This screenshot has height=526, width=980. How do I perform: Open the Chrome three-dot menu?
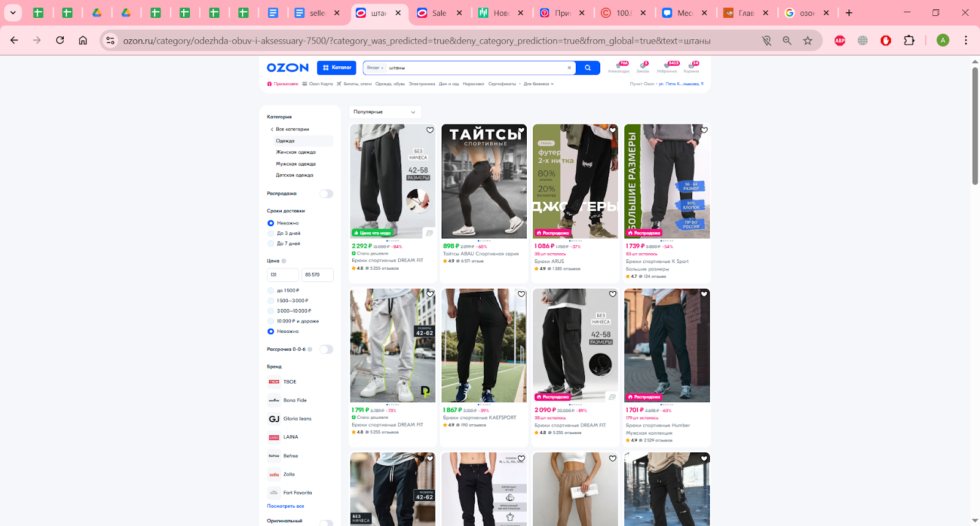pyautogui.click(x=966, y=40)
